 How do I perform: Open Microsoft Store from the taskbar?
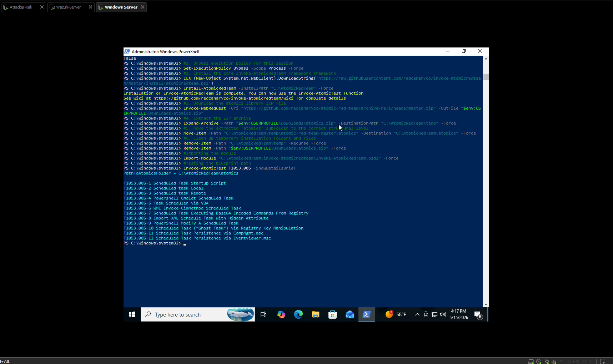[333, 314]
